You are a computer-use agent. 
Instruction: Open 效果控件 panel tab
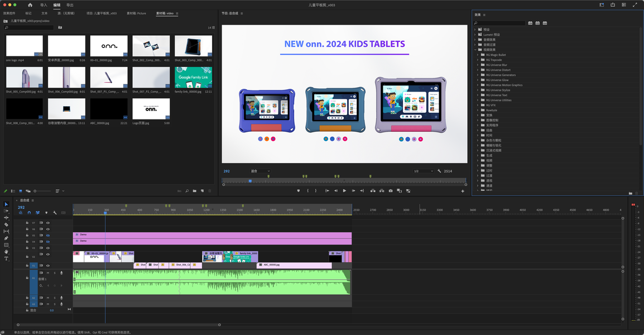(x=9, y=13)
